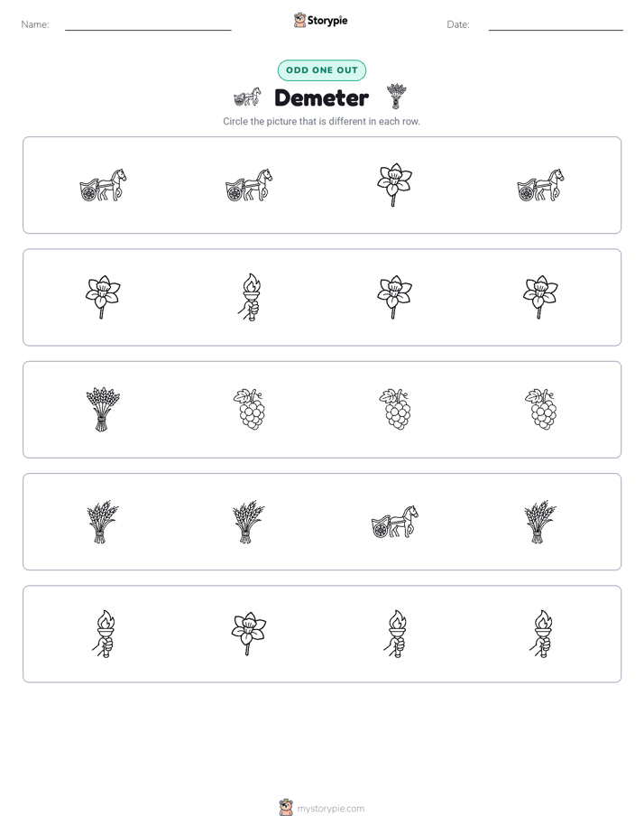The width and height of the screenshot is (644, 834).
Task: Click the Storypie bear logo at top
Action: point(299,20)
